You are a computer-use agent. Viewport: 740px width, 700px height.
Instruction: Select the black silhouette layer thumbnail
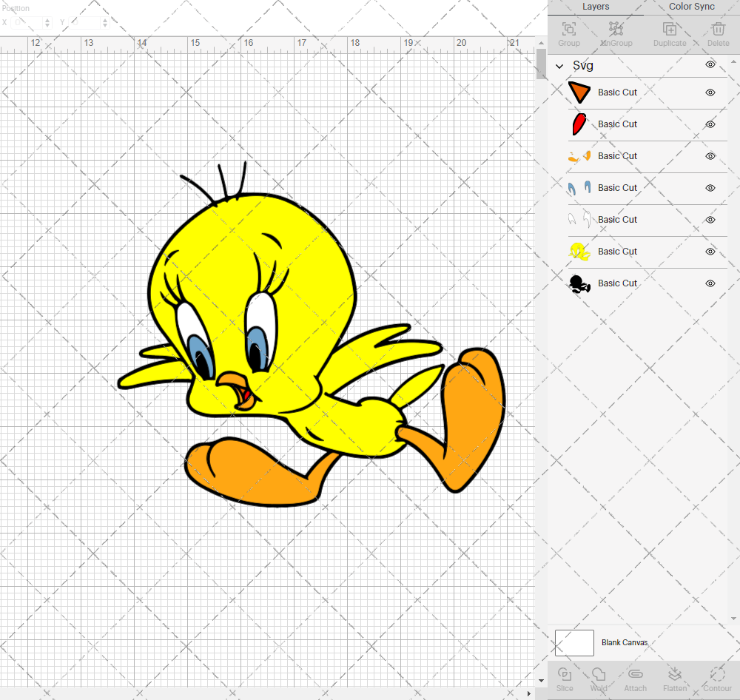point(579,283)
